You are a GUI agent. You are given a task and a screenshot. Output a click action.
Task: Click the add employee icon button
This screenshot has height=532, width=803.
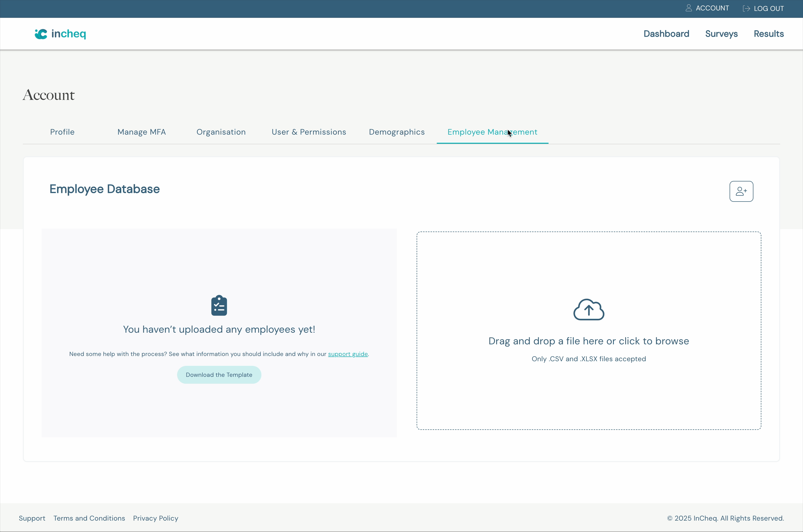click(741, 191)
